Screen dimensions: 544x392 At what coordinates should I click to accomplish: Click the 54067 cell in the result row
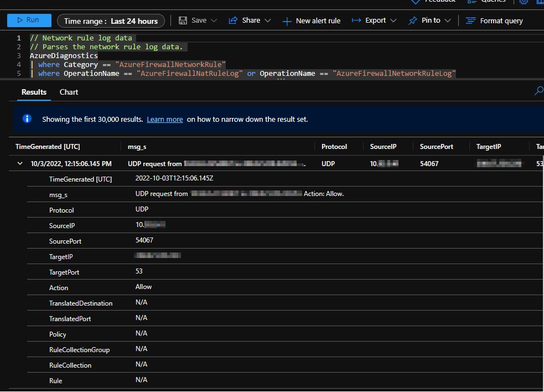click(x=429, y=163)
